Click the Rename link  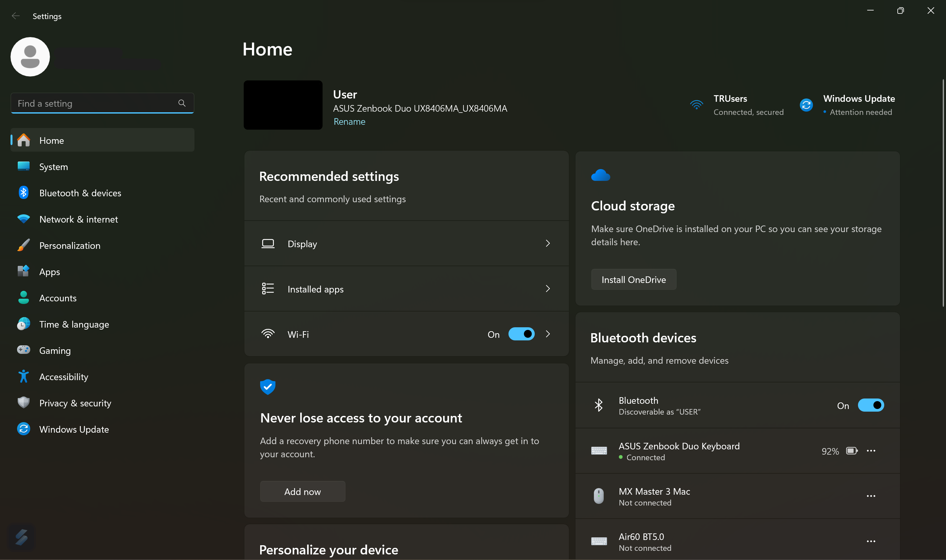click(349, 121)
